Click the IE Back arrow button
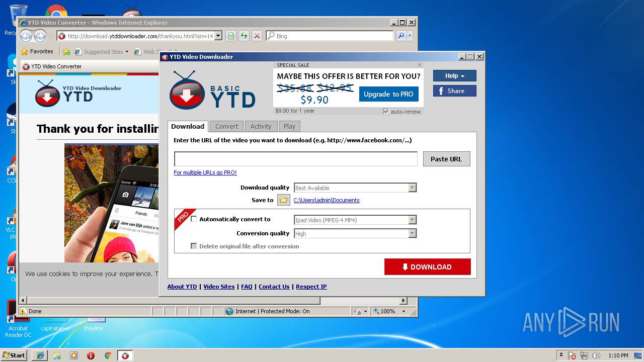This screenshot has height=362, width=644. tap(26, 36)
